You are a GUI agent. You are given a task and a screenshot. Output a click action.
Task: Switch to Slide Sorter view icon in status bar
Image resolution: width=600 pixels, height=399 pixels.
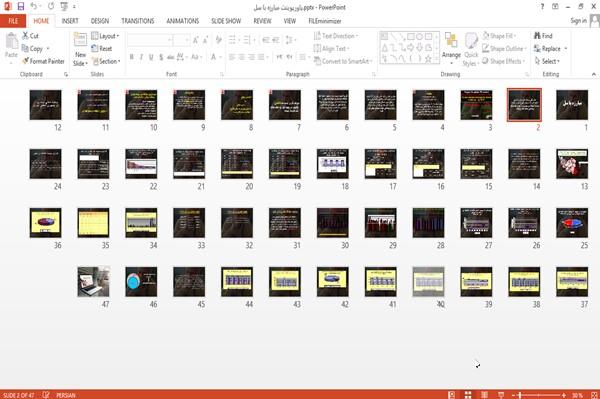coord(468,395)
